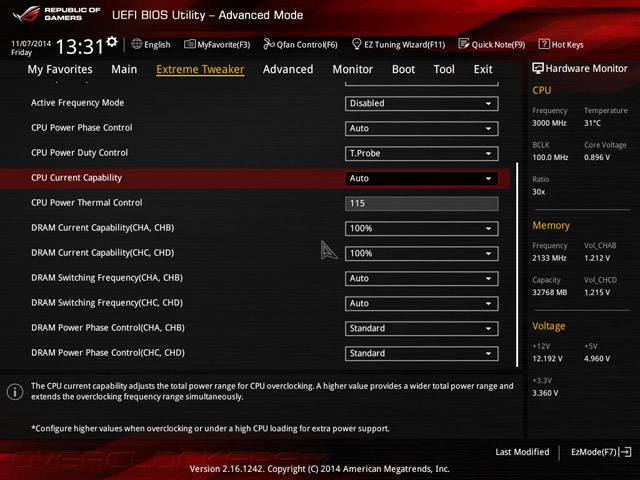
Task: Expand the CPU Current Capability dropdown
Action: 421,178
